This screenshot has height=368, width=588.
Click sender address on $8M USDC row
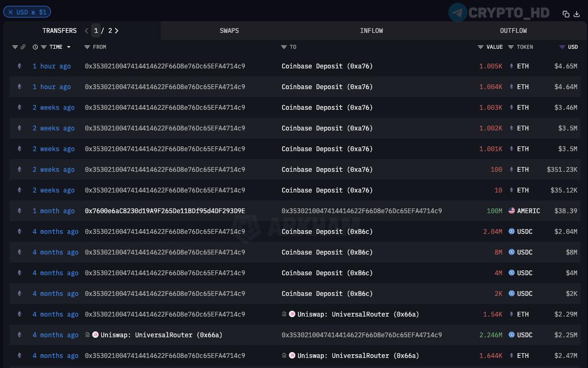(165, 252)
